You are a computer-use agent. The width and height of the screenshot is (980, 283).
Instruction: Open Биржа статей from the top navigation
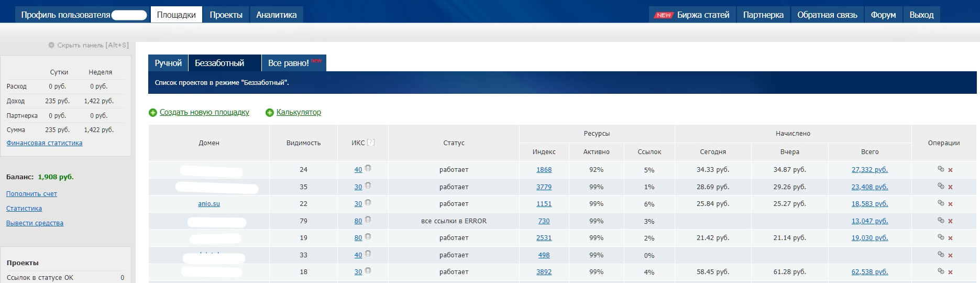coord(702,15)
